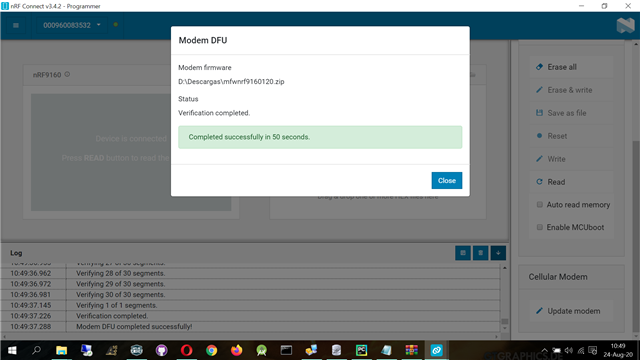This screenshot has height=360, width=640.
Task: Open File Explorer from the taskbar
Action: [62, 350]
